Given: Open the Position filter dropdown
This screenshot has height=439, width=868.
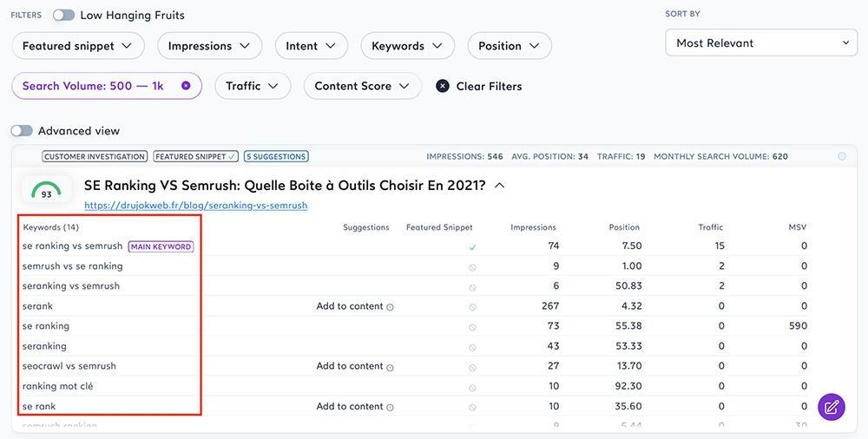Looking at the screenshot, I should (x=510, y=46).
